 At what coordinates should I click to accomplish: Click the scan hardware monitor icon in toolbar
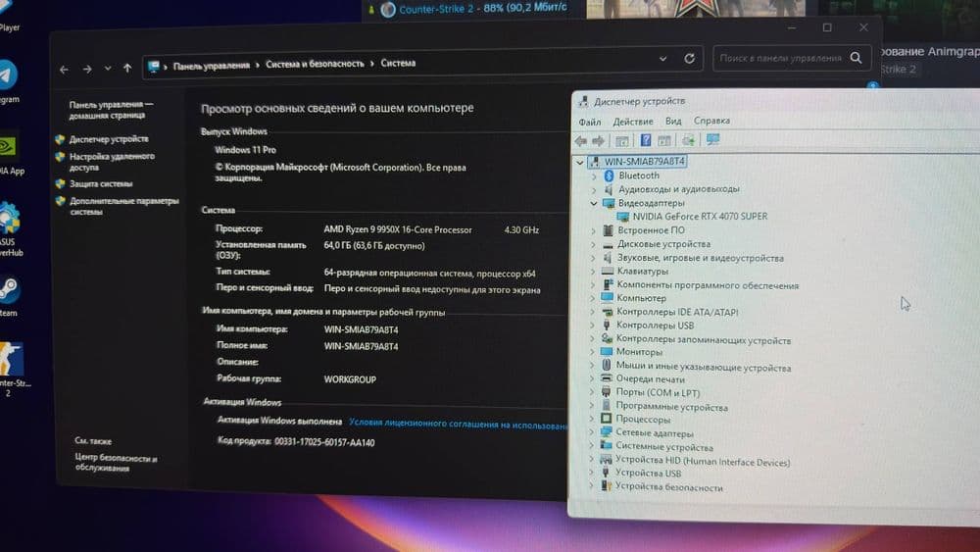(712, 139)
